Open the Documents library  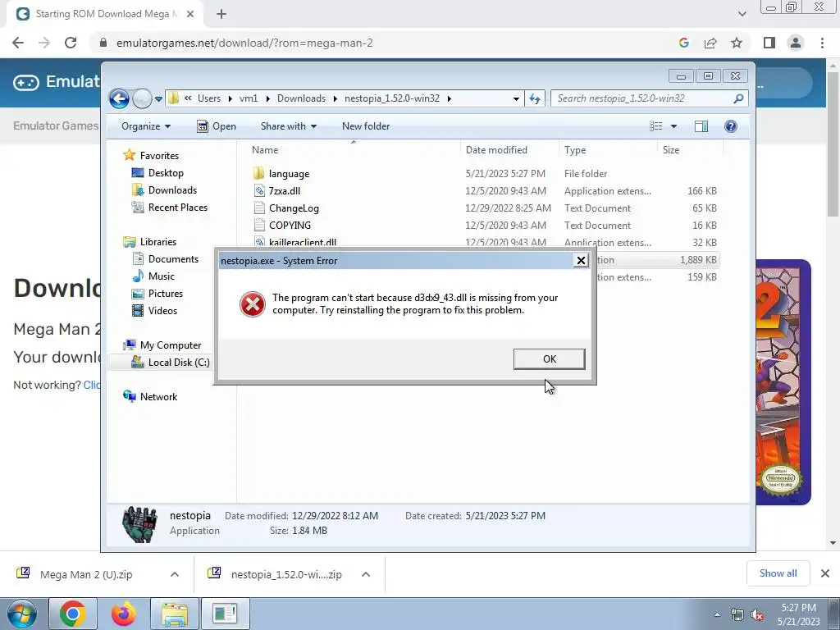173,258
